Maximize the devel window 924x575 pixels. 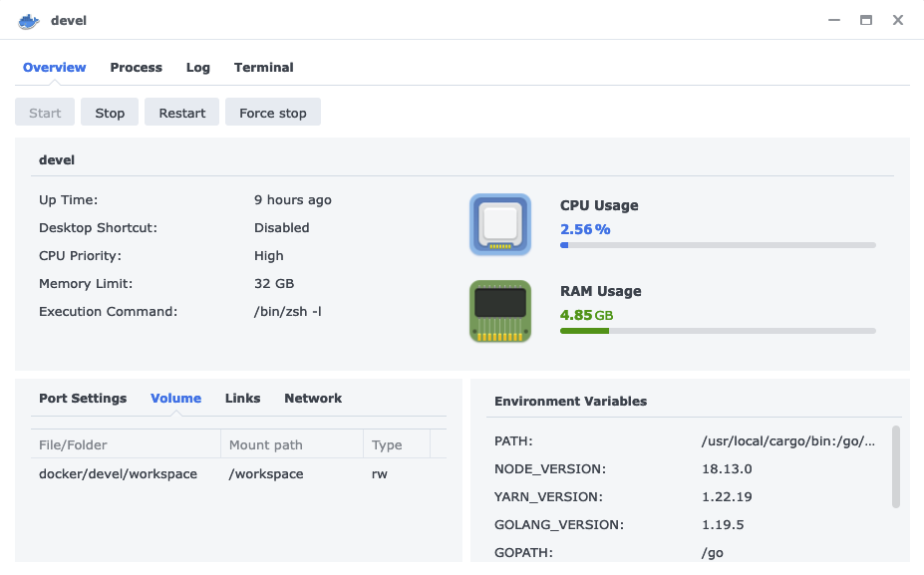[x=865, y=20]
